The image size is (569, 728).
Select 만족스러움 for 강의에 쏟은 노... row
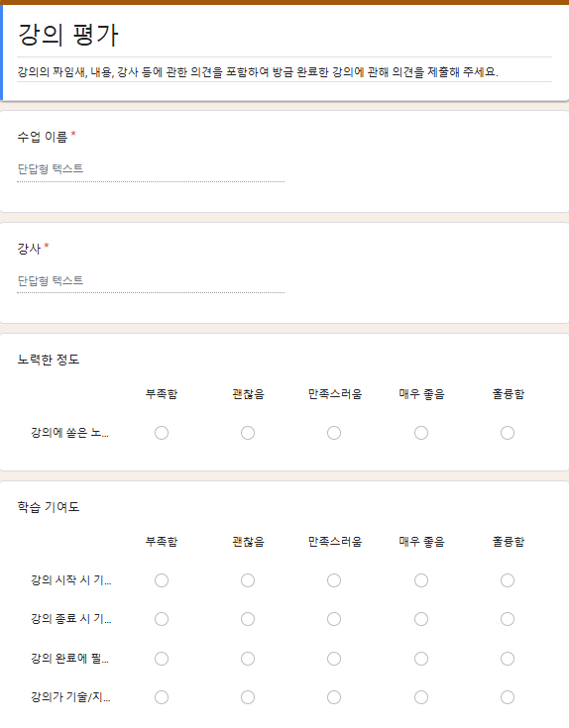(x=334, y=433)
